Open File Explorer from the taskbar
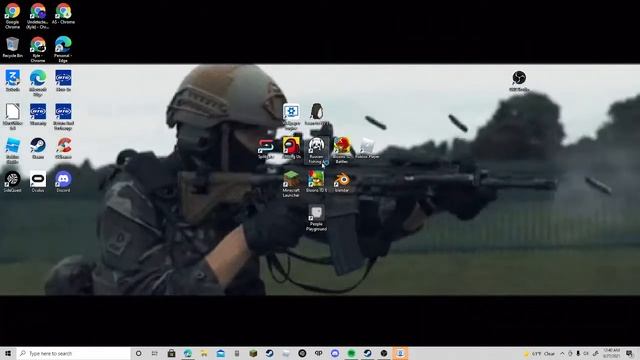 tap(204, 353)
